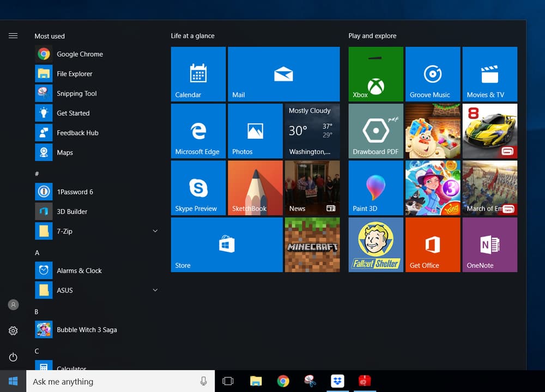Open the OneNote tile
545x392 pixels.
pyautogui.click(x=490, y=245)
